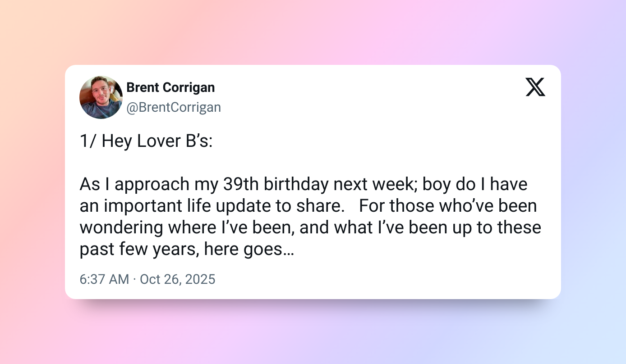The width and height of the screenshot is (626, 364).
Task: Select the Oct 26, 2025 date
Action: coord(178,279)
